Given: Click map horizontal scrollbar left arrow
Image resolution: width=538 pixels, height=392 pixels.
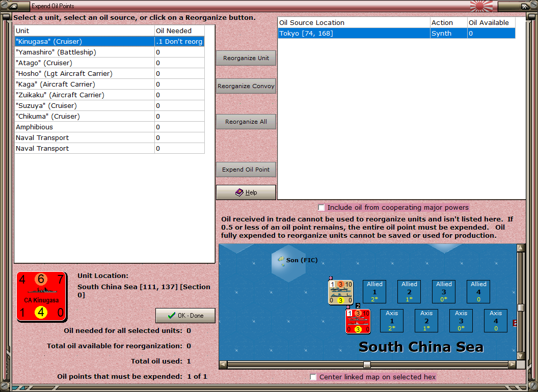Looking at the screenshot, I should [223, 364].
